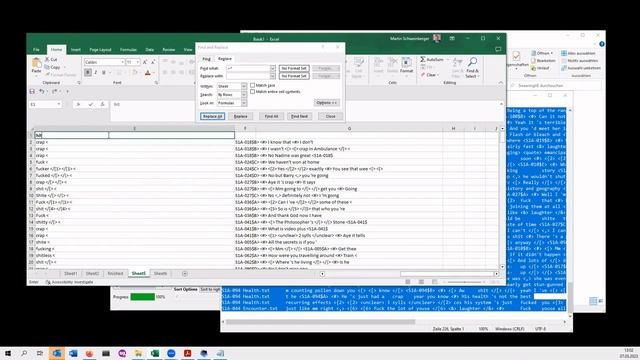Click the Format cells icon in Cells group
Screen dimensions: 640x360
point(407,62)
